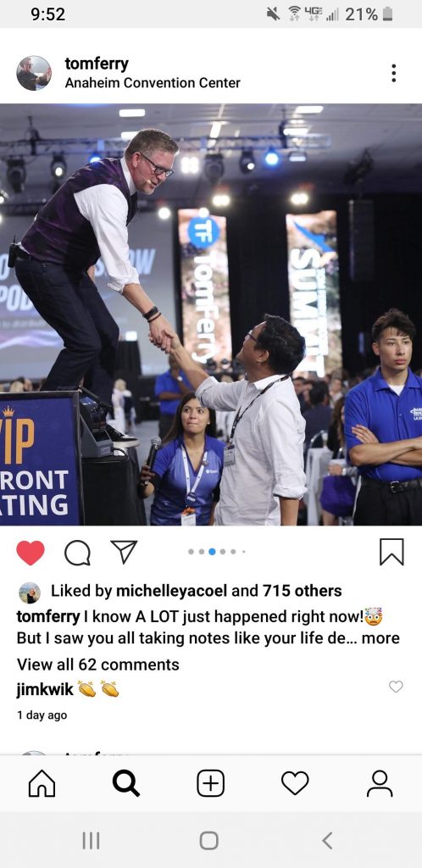Open Anaheim Convention Center location
The height and width of the screenshot is (868, 422).
point(153,83)
